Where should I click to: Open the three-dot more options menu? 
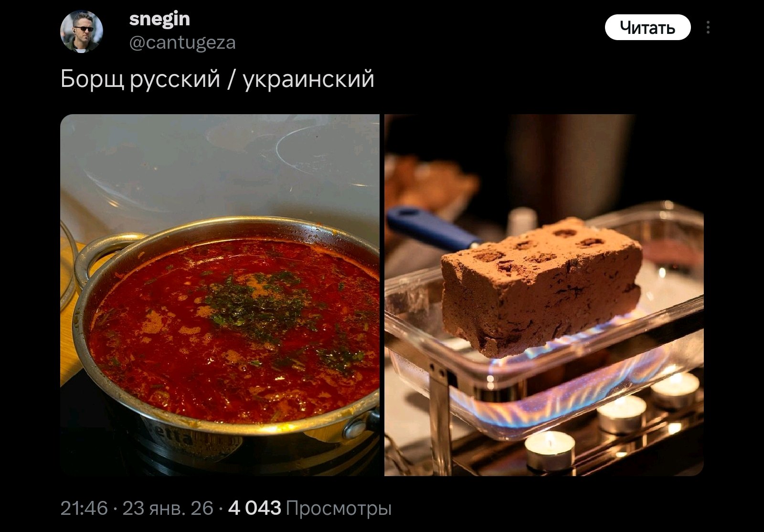[x=708, y=28]
